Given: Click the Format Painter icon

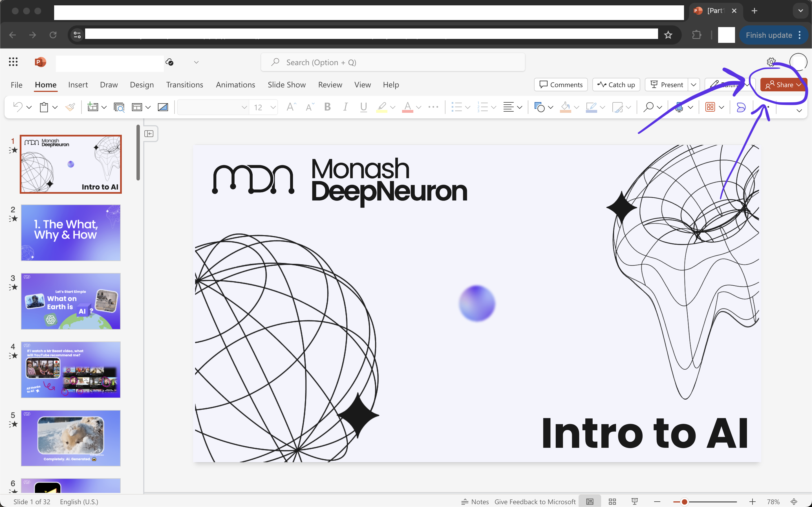Looking at the screenshot, I should (x=70, y=107).
